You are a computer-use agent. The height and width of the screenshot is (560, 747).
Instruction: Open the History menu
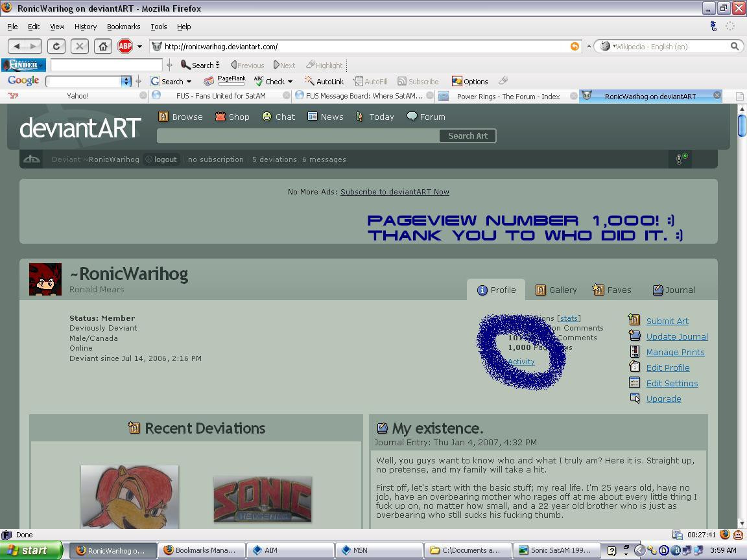coord(86,27)
